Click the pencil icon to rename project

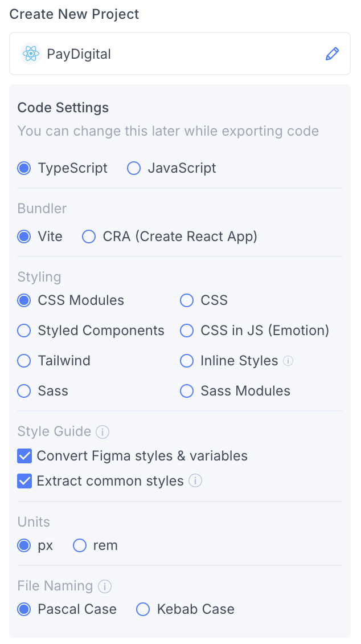(333, 54)
